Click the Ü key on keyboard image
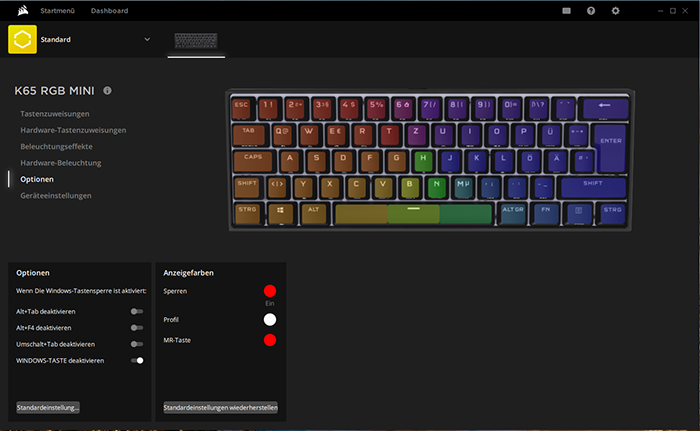 coord(550,134)
